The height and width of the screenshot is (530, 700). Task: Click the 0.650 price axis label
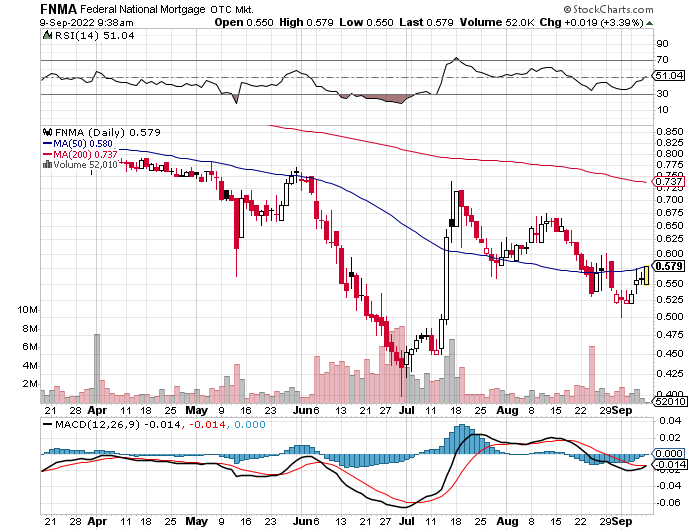pos(670,225)
